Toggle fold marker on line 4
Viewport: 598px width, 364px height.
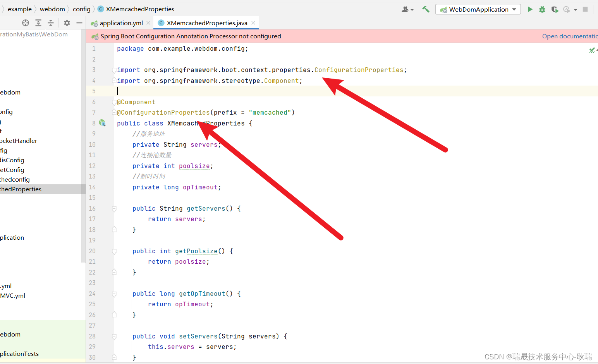(114, 81)
